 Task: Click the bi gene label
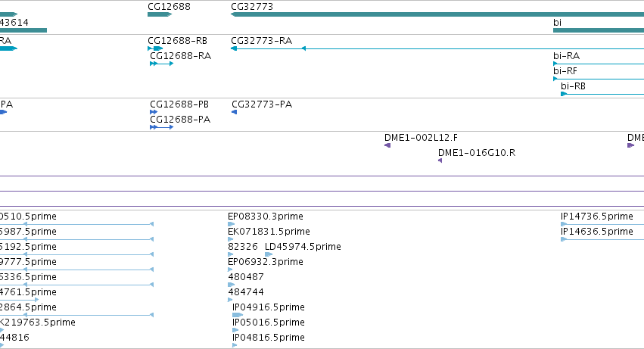pyautogui.click(x=557, y=23)
